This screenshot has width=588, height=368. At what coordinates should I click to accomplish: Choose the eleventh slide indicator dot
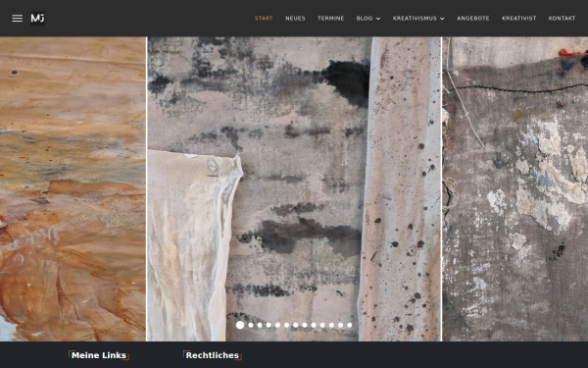331,325
